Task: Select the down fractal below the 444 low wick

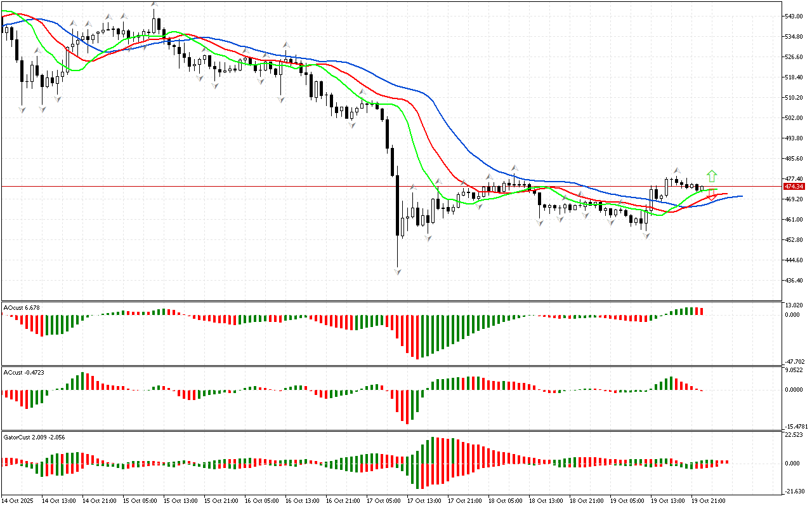Action: (398, 271)
